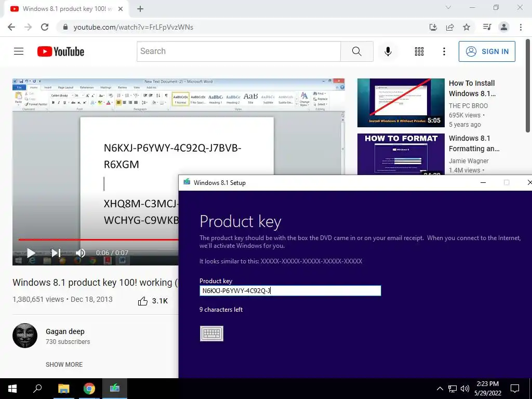
Task: Click the magnifier search button
Action: [x=356, y=51]
